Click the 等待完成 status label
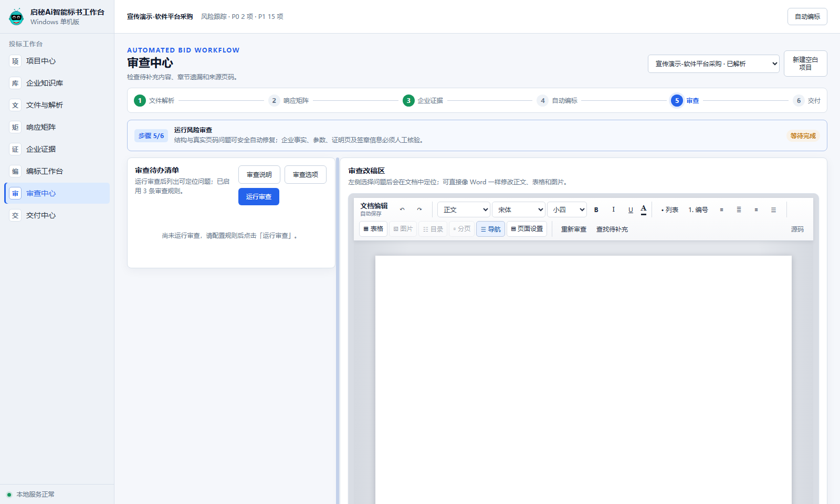This screenshot has width=840, height=504. coord(803,135)
